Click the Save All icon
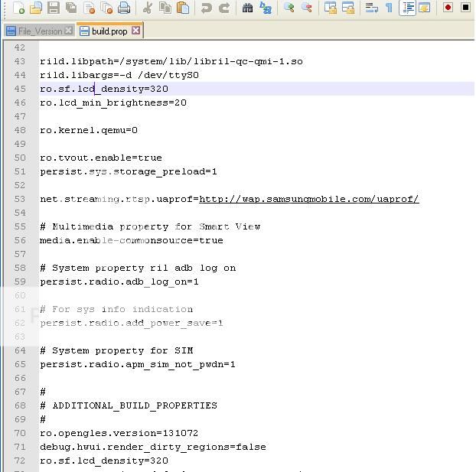Viewport: 476px width, 472px height. pos(71,8)
